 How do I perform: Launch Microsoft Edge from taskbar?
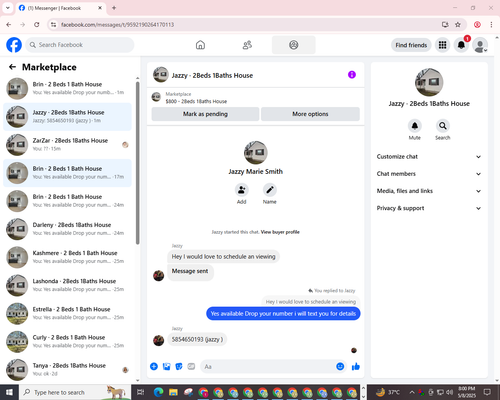click(x=158, y=392)
